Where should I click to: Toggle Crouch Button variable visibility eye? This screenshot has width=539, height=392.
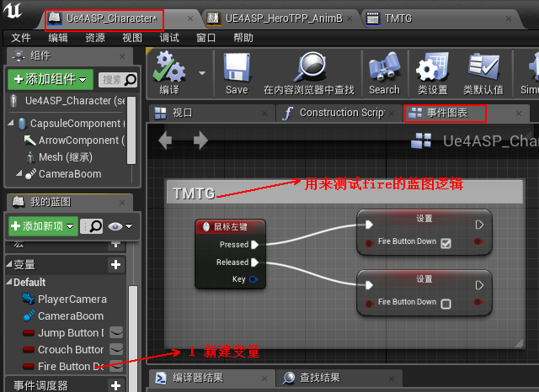coord(116,349)
